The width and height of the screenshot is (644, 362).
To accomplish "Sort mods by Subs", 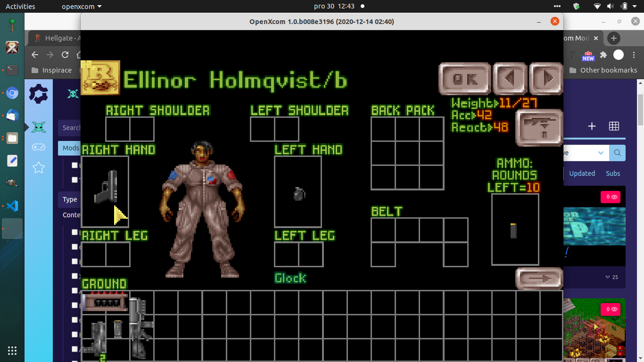I will pyautogui.click(x=613, y=173).
